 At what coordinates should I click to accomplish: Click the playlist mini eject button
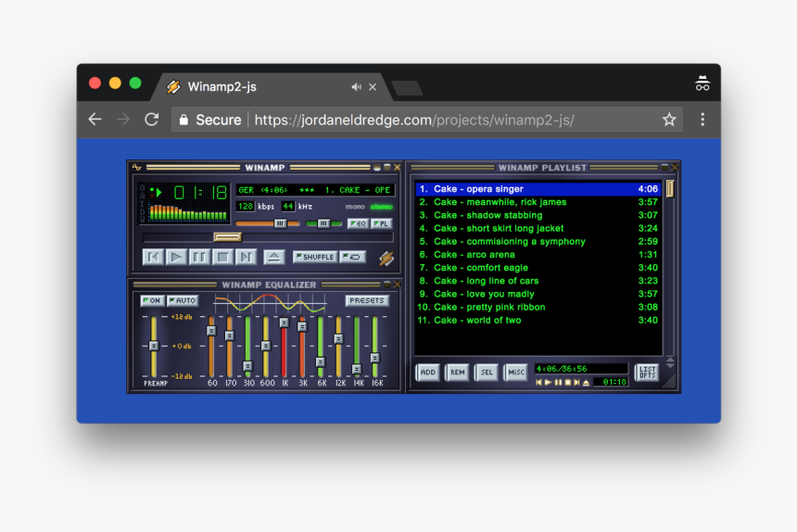tap(586, 383)
